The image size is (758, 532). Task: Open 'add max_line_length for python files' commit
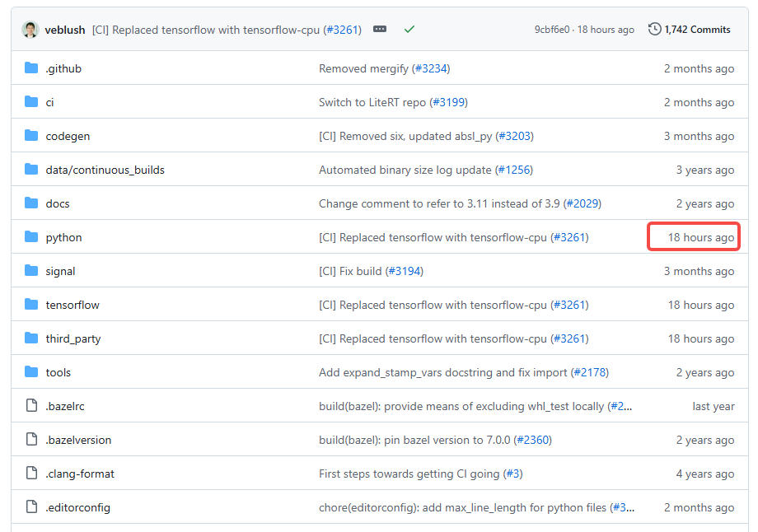[x=463, y=508]
